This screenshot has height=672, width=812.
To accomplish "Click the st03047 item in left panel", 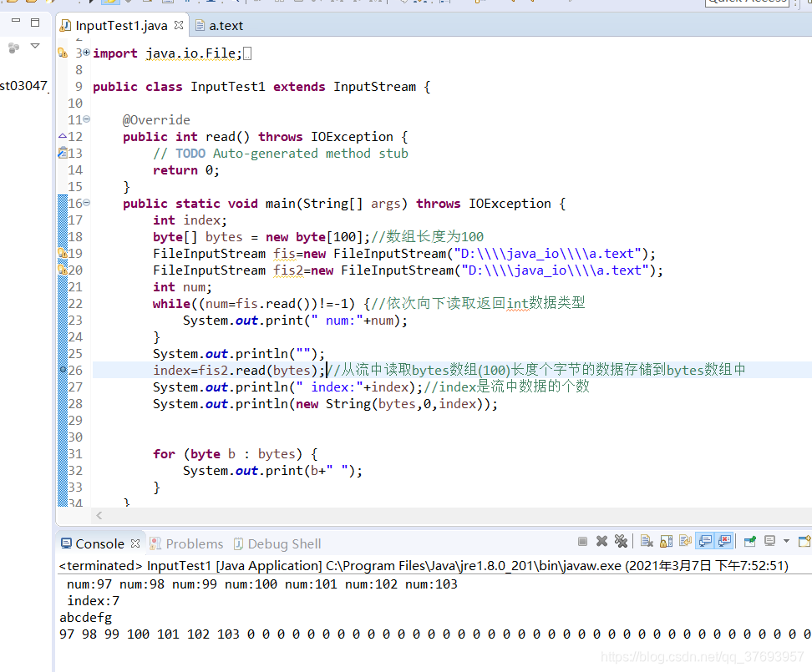I will point(24,86).
